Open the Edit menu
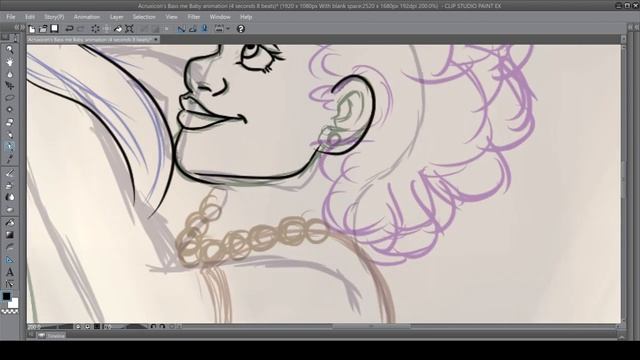Image resolution: width=640 pixels, height=360 pixels. point(30,17)
